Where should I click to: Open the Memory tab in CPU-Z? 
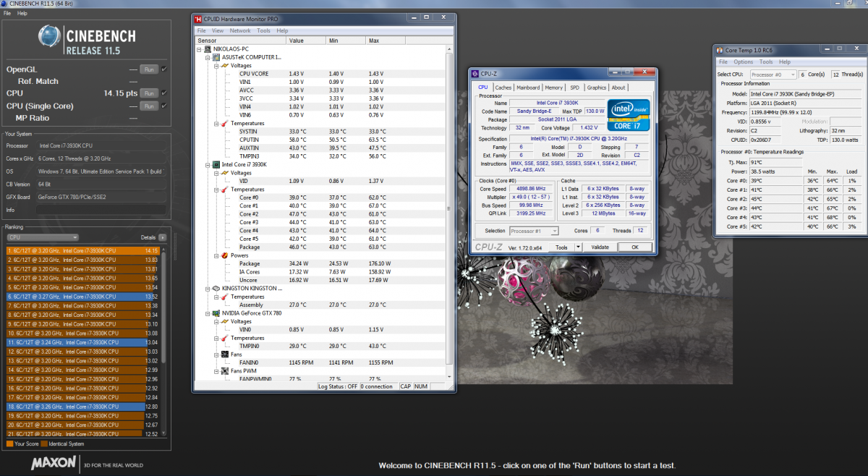tap(554, 88)
